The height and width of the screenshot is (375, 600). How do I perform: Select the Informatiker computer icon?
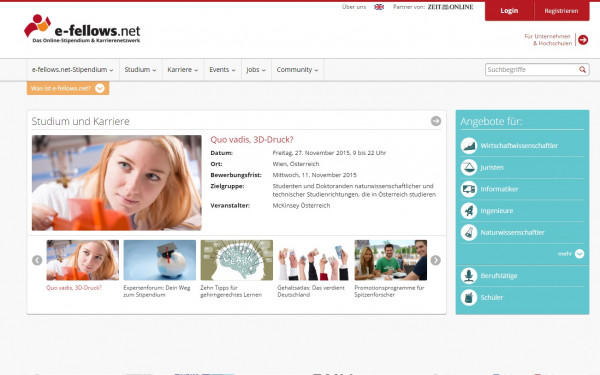[469, 189]
